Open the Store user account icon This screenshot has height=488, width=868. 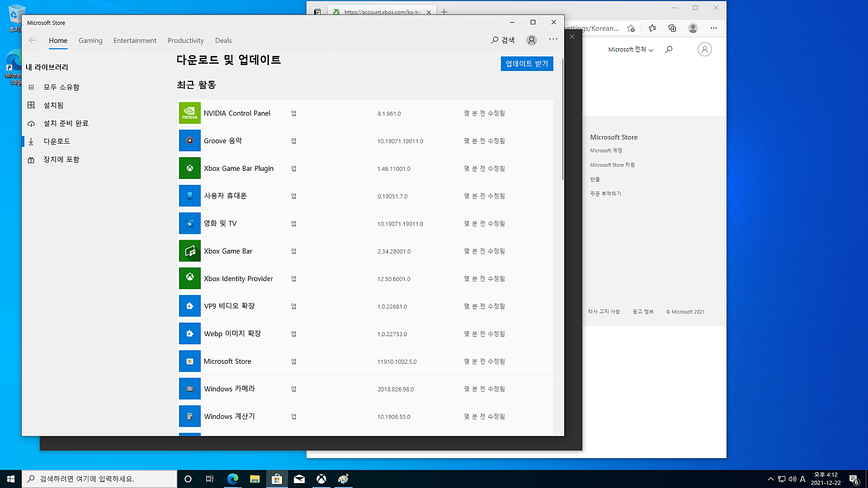532,40
